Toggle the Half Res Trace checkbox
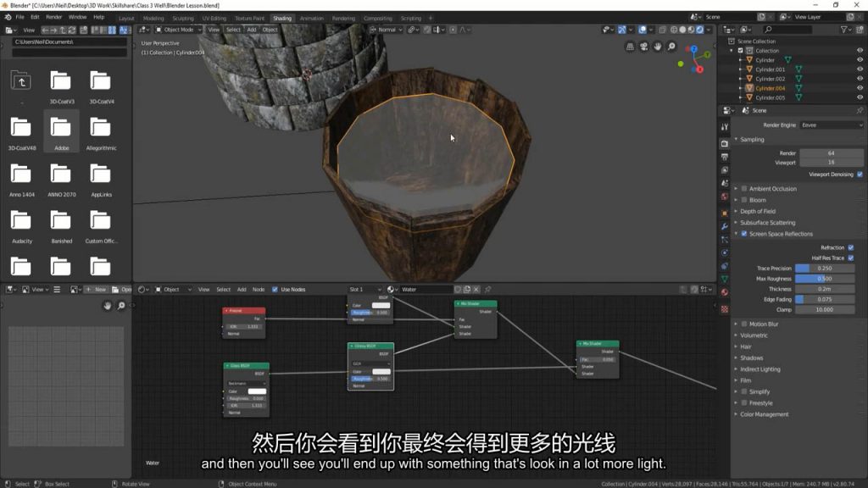 [x=851, y=258]
